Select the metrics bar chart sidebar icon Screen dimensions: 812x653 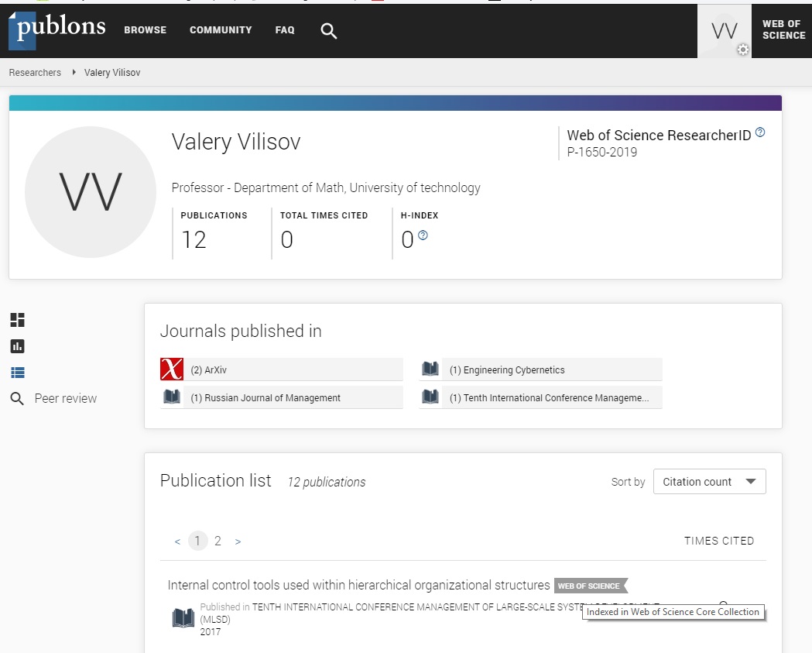pos(17,346)
